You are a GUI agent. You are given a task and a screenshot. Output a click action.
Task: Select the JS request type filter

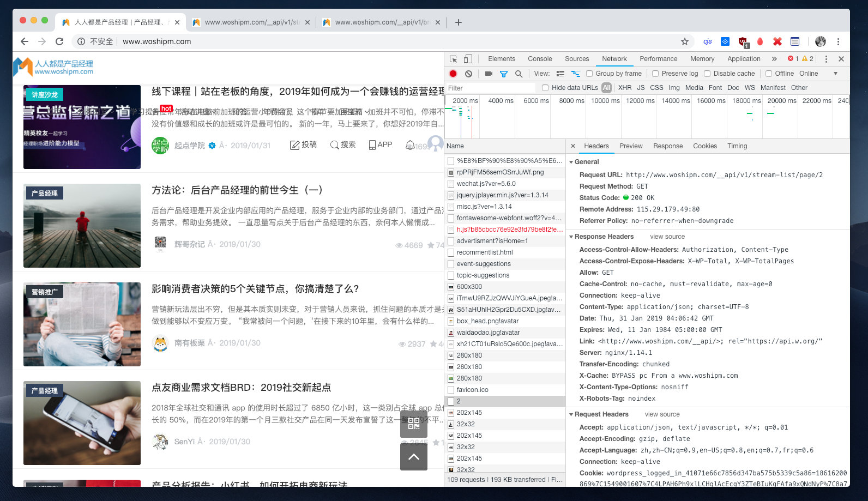point(641,88)
